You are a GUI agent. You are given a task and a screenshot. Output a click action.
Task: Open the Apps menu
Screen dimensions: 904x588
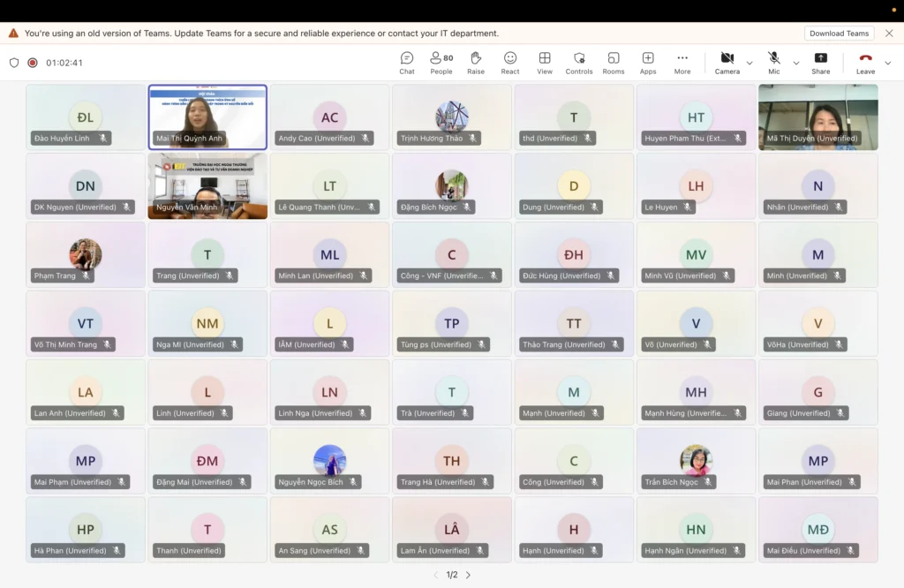[x=648, y=63]
